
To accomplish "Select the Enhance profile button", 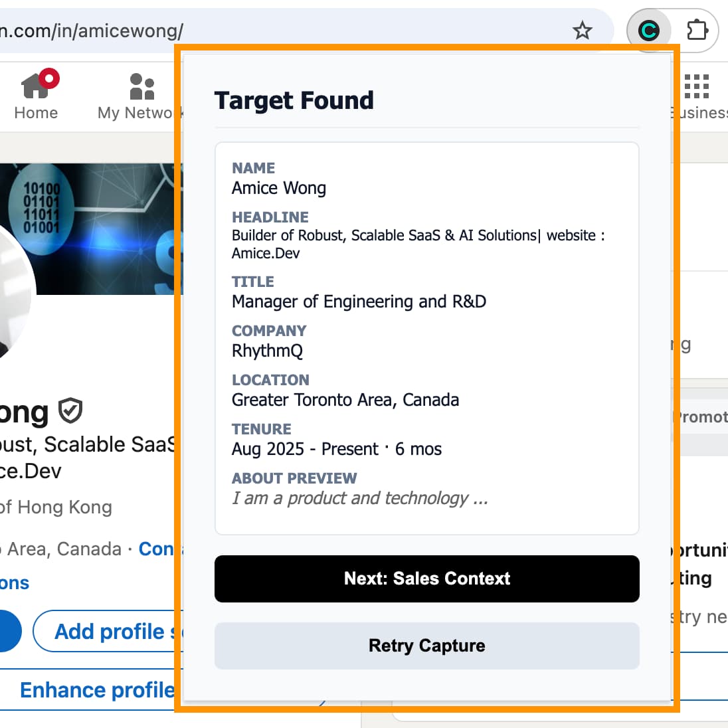I will [x=96, y=690].
